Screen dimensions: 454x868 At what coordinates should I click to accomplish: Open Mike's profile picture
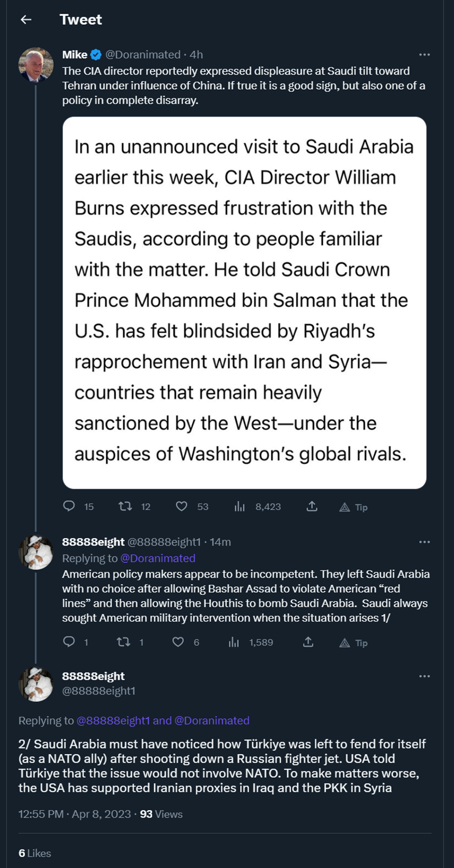click(x=36, y=64)
